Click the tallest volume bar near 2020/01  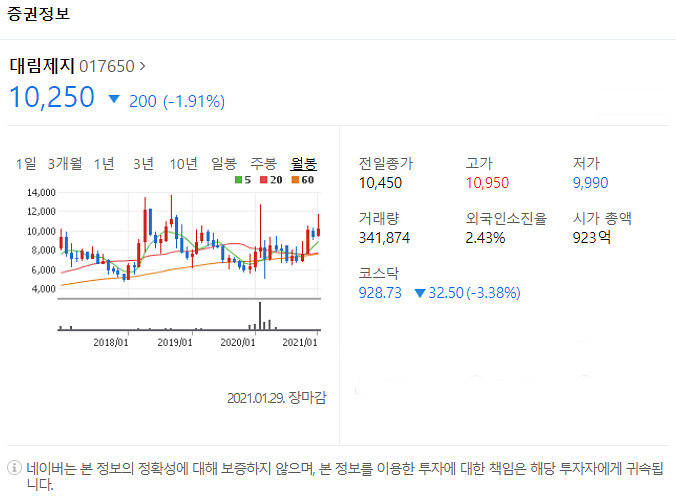260,316
